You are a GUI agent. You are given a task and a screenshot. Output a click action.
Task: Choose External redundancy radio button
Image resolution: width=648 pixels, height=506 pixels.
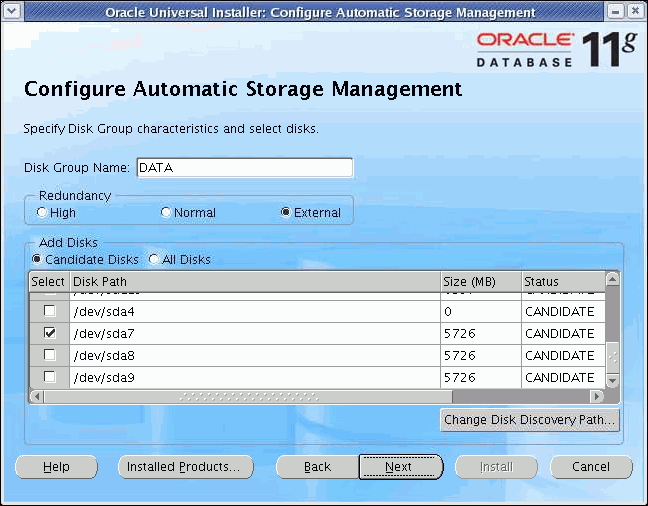click(x=286, y=213)
